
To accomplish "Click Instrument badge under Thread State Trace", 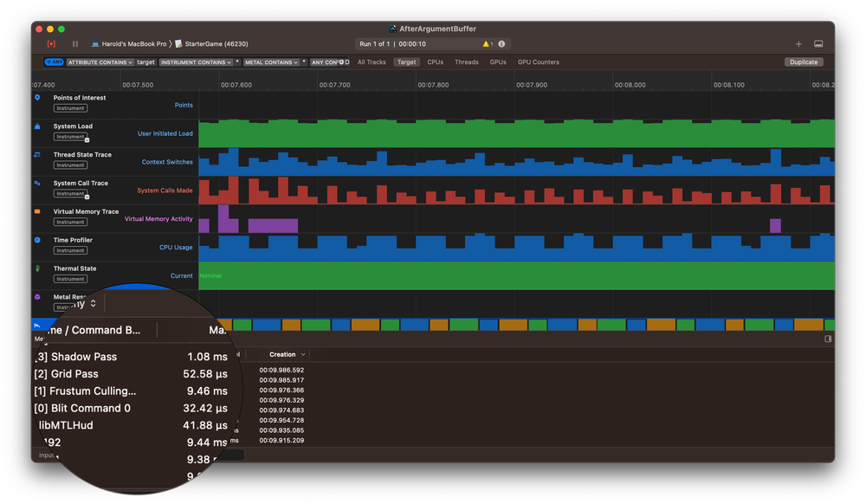I will (x=71, y=165).
